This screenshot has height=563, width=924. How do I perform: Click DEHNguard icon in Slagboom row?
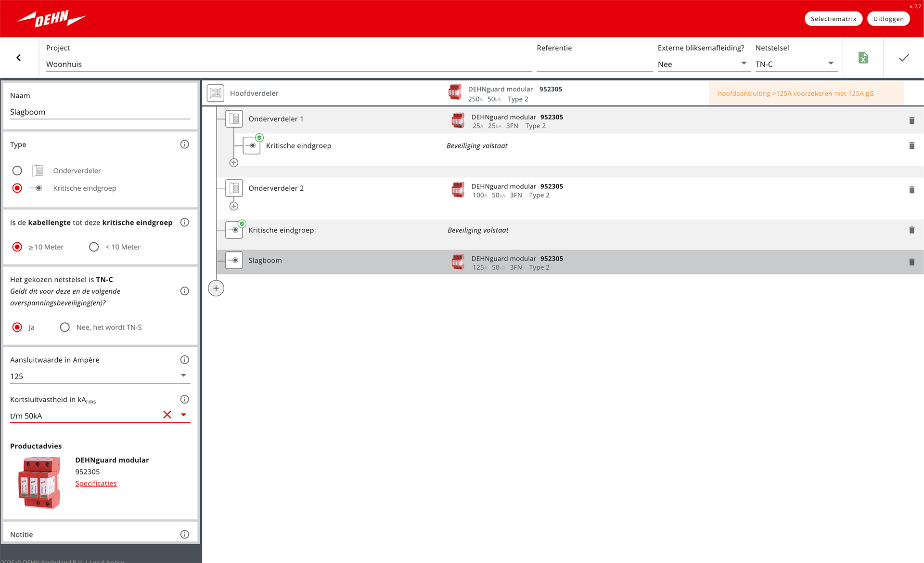point(458,262)
